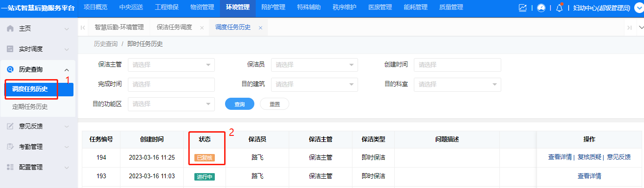644x188 pixels.
Task: Click the 进行中 status badge
Action: coord(205,177)
